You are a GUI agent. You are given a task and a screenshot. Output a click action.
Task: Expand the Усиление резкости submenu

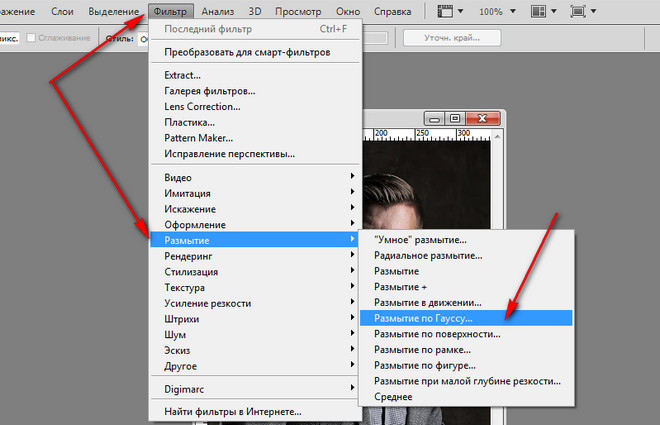(255, 303)
